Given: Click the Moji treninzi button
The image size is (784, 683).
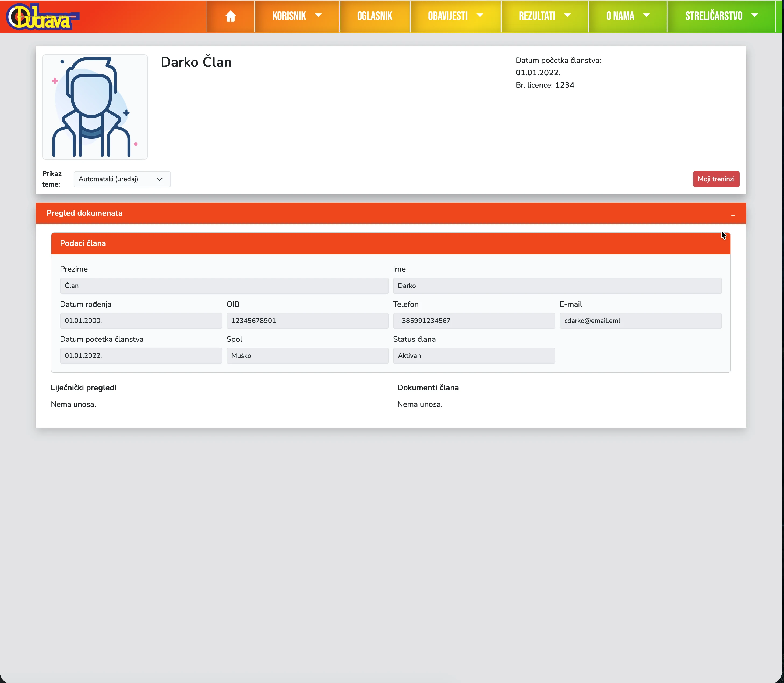Looking at the screenshot, I should (x=716, y=179).
